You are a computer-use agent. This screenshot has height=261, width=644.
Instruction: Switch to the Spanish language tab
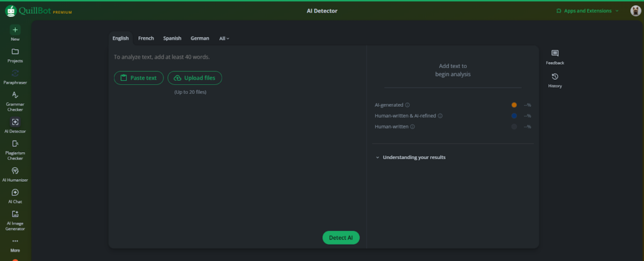tap(172, 38)
